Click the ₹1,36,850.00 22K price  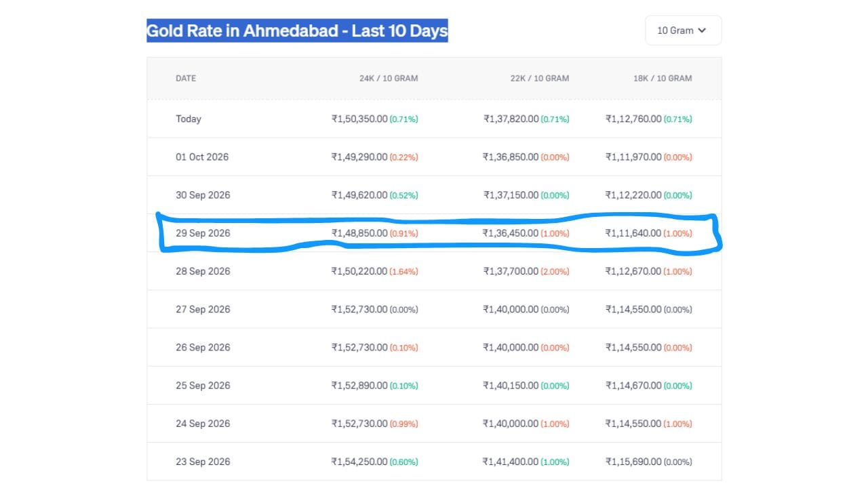(x=511, y=157)
